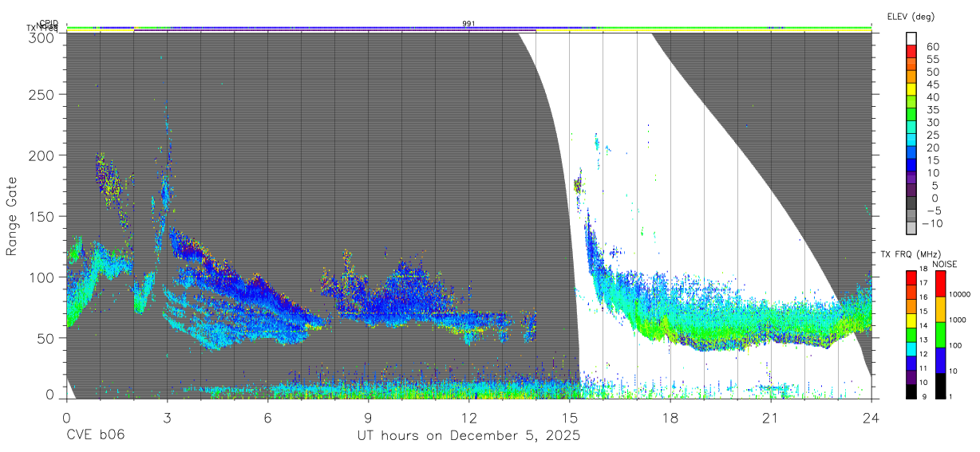Click the y-axis tick label "50"

pos(46,338)
